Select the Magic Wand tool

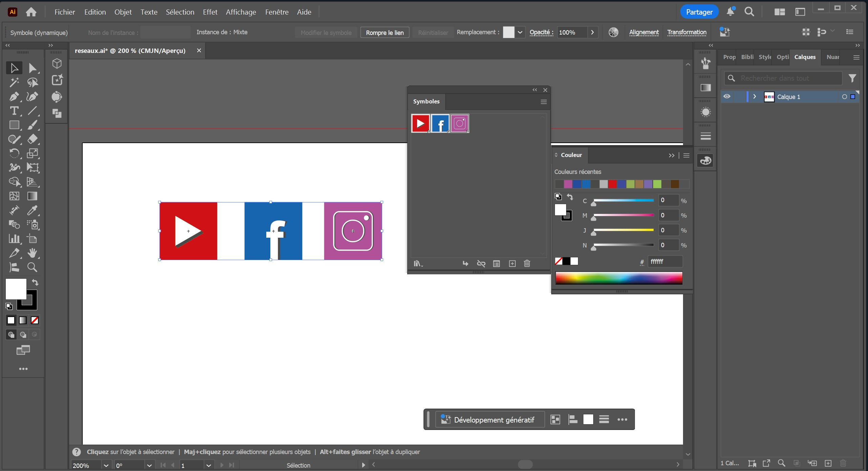(14, 82)
